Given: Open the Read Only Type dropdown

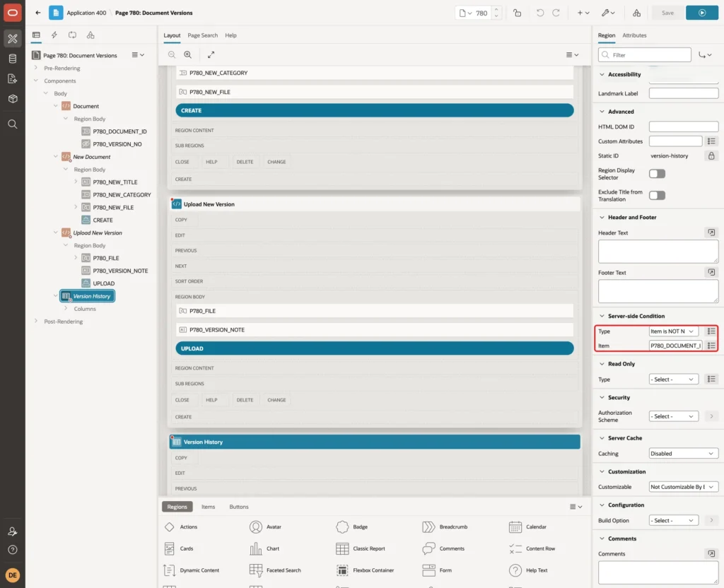Looking at the screenshot, I should pyautogui.click(x=673, y=380).
